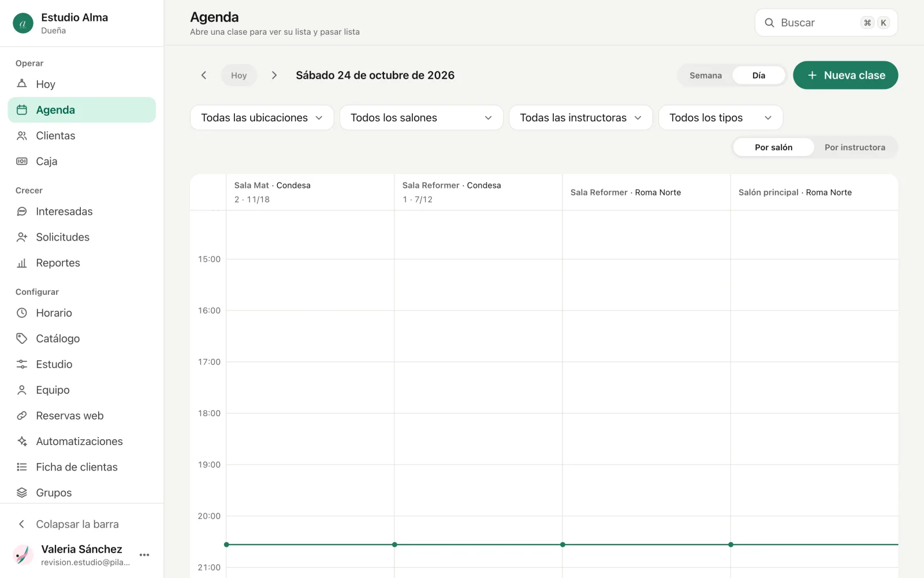Screen dimensions: 924x578
Task: Click the Buscar search field
Action: tap(826, 23)
